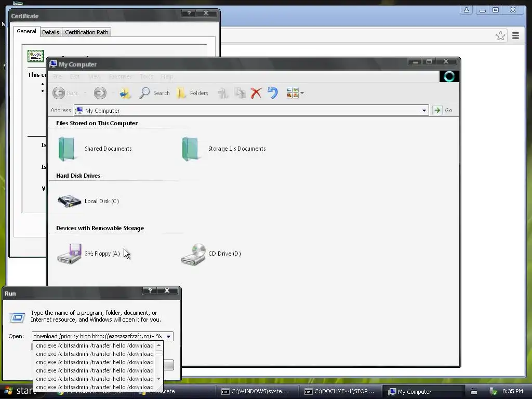Select the CD Drive (D:) icon
532x399 pixels.
point(211,254)
